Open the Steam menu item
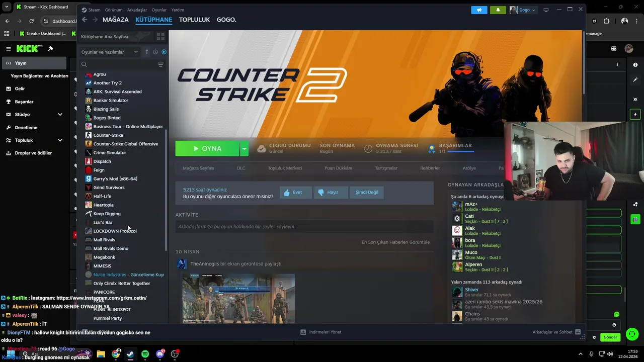Screen dimensions: 644x362 pos(94,10)
